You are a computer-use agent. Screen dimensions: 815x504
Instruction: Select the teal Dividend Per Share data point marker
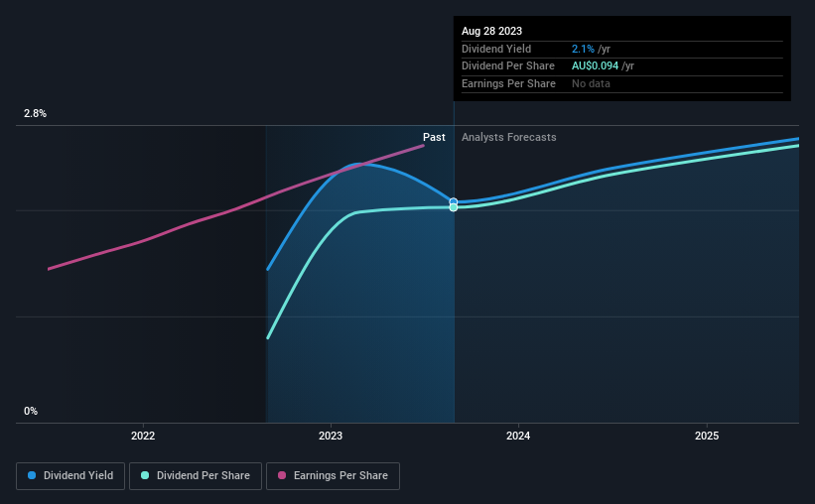[454, 207]
